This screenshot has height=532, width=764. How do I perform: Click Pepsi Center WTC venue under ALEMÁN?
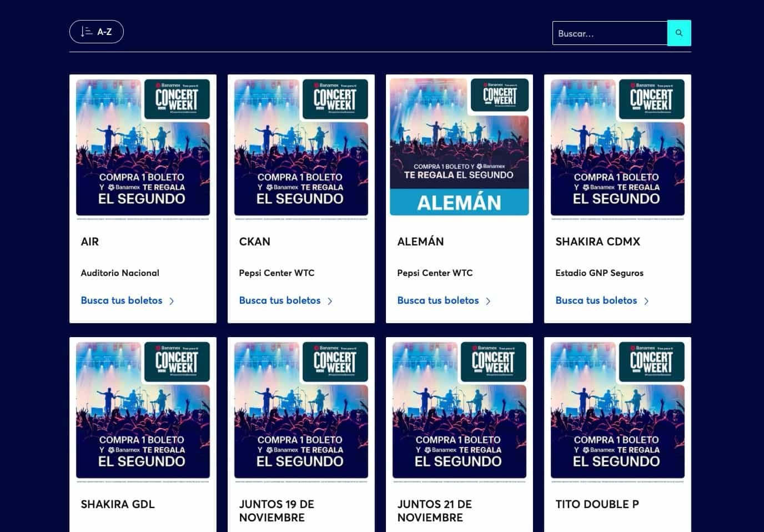point(435,273)
